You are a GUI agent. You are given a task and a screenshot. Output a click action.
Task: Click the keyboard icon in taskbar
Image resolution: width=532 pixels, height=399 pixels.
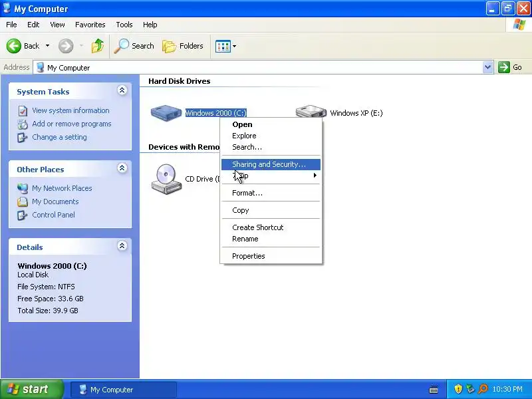434,389
